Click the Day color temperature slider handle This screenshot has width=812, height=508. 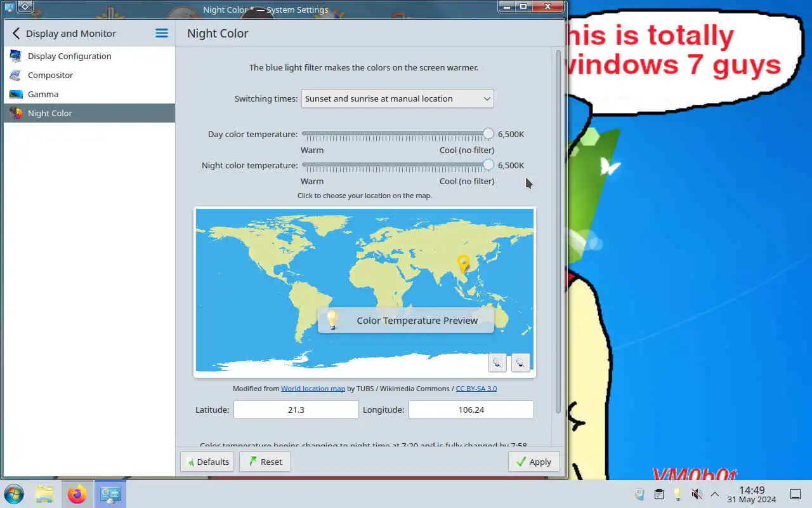[488, 133]
